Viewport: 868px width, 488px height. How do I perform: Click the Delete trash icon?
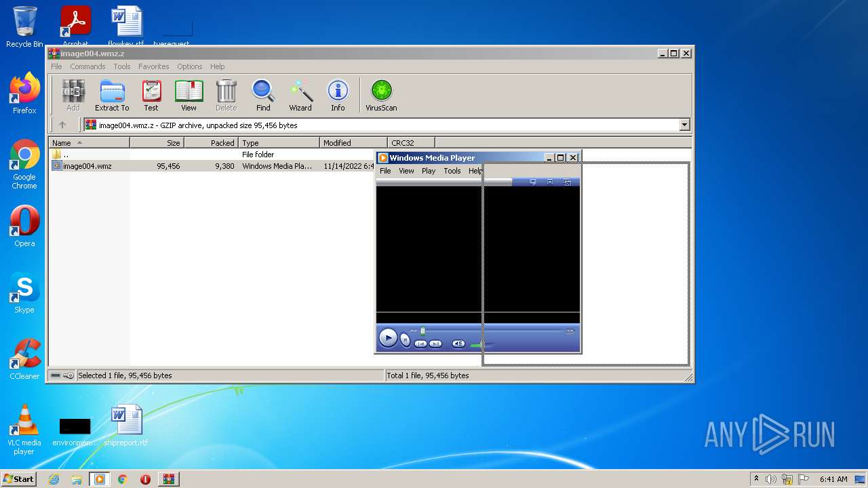click(226, 96)
